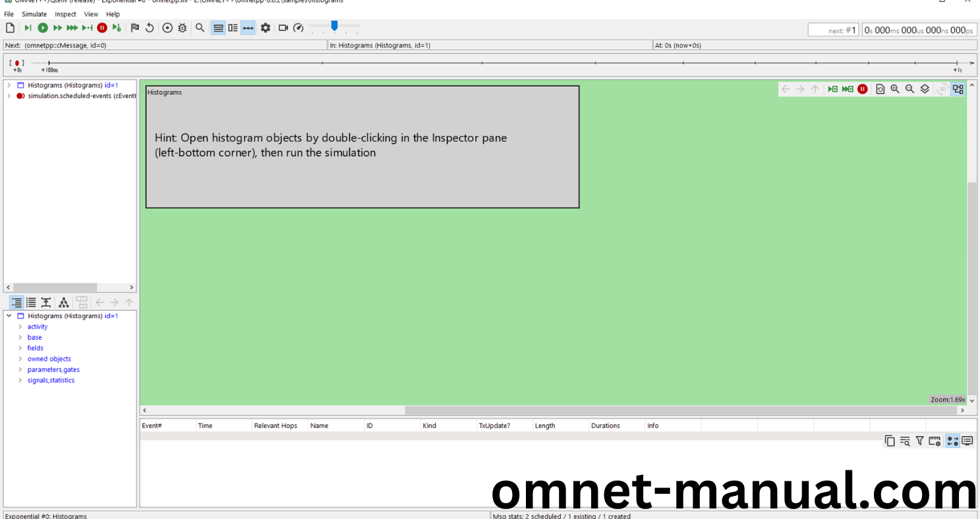The width and height of the screenshot is (980, 519).
Task: Click the Time column header
Action: click(223, 425)
